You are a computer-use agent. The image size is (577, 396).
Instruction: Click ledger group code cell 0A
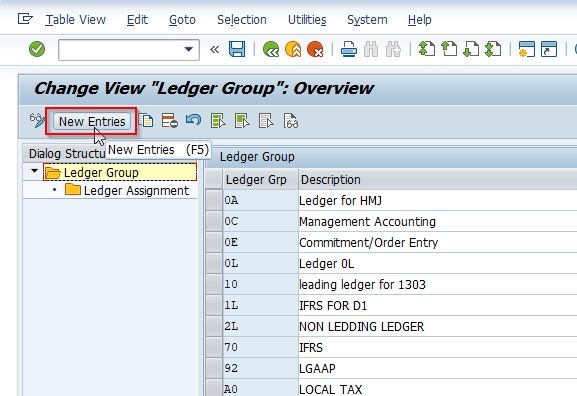(x=261, y=200)
